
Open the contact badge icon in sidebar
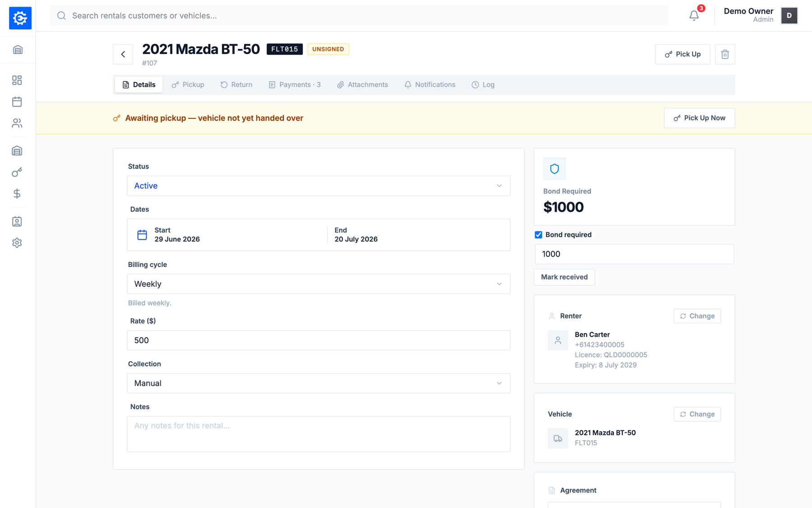pos(17,221)
